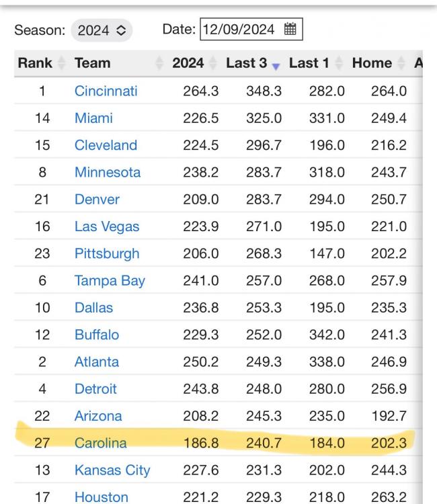Open the Miami team link
Image resolution: width=437 pixels, height=504 pixels.
pyautogui.click(x=93, y=118)
